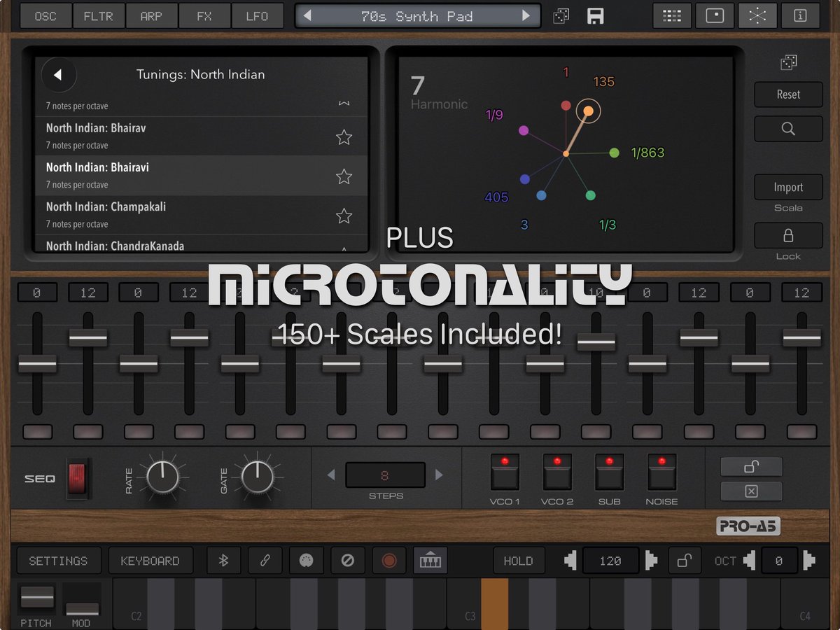This screenshot has height=630, width=840.
Task: Toggle the tuning Lock padlock button
Action: coord(788,235)
